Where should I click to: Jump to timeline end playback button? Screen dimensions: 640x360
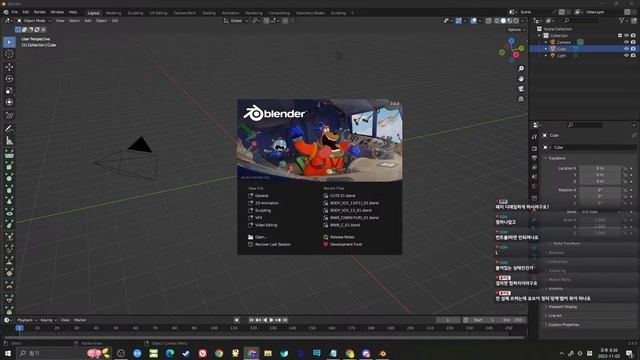285,320
